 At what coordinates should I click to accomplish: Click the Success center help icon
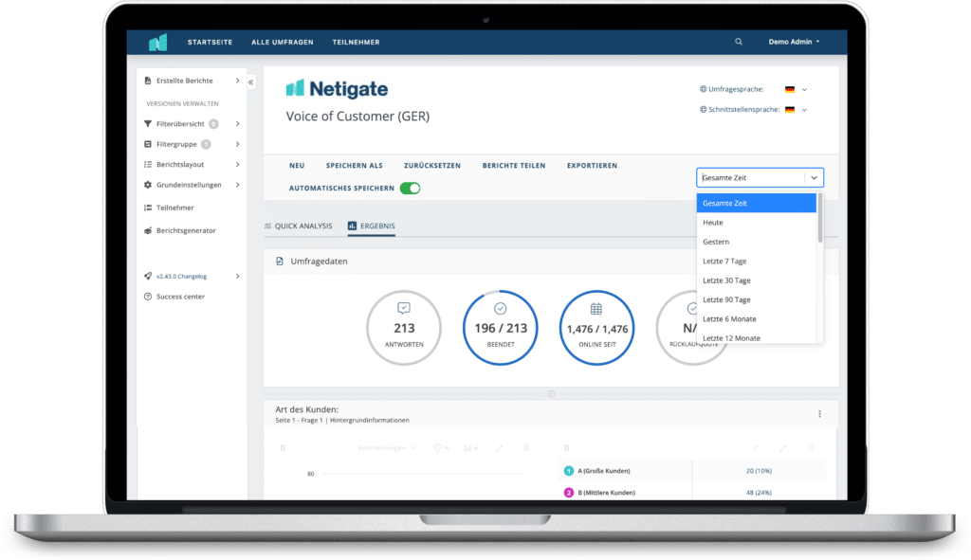coord(147,297)
